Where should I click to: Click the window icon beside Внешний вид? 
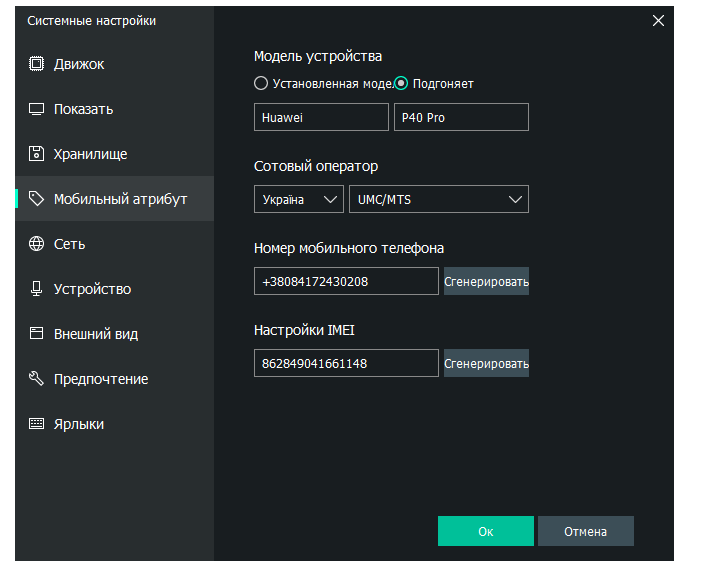(x=36, y=334)
